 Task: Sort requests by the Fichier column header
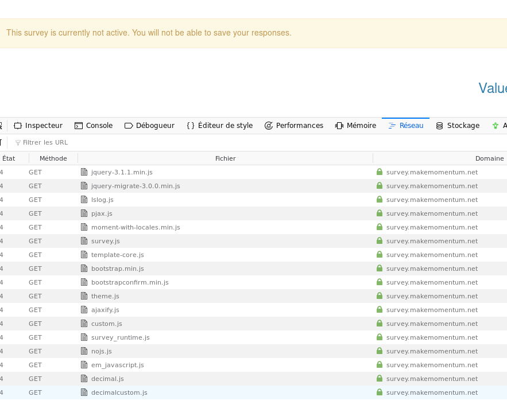(x=225, y=158)
